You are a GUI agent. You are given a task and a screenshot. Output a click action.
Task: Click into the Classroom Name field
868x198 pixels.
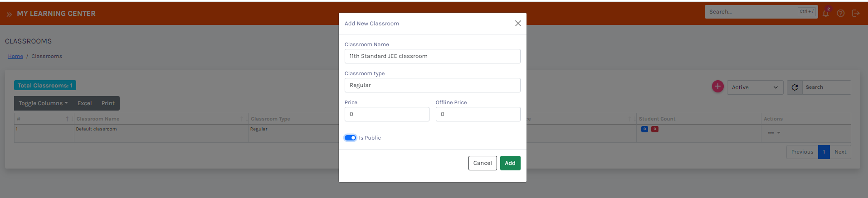(x=432, y=56)
